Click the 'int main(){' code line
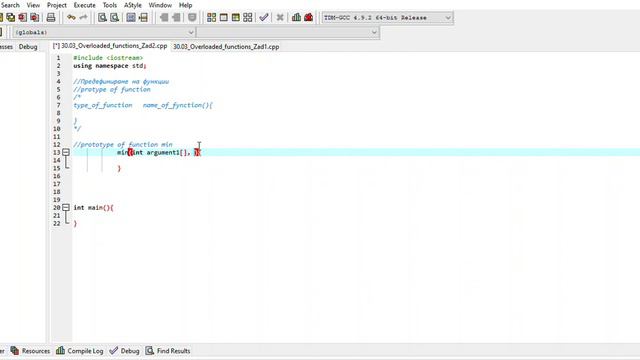 point(93,207)
